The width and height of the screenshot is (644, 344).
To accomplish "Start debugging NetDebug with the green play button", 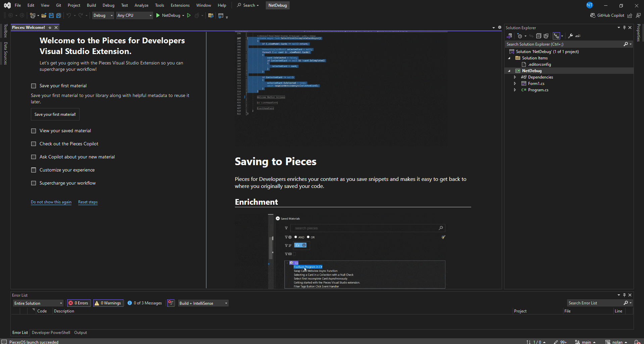I will 158,15.
